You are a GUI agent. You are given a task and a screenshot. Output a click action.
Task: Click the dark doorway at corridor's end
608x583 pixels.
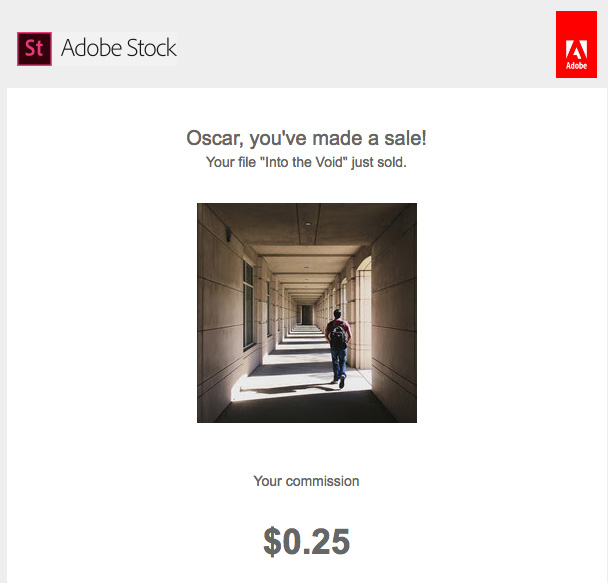pos(307,314)
